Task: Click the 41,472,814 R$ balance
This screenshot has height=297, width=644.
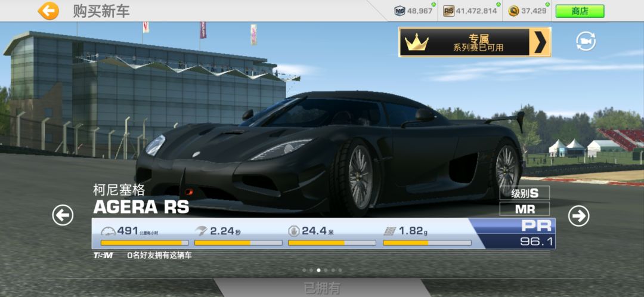Action: (476, 11)
